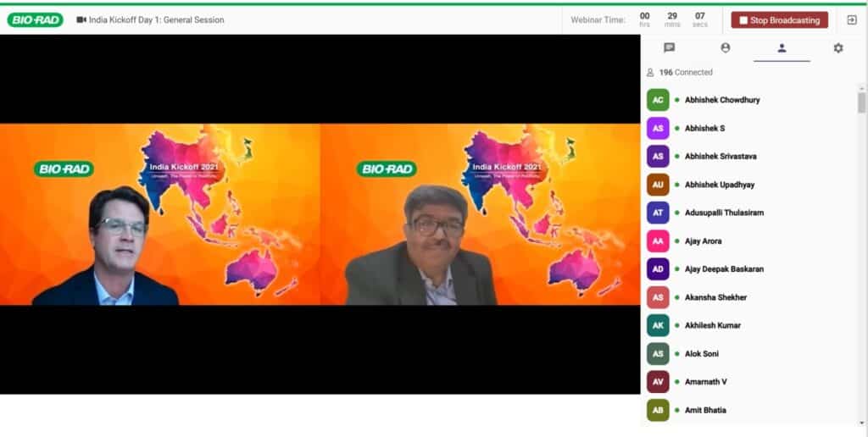Click the 196 Connected attendee count
Screen dimensions: 868x437
click(x=685, y=73)
